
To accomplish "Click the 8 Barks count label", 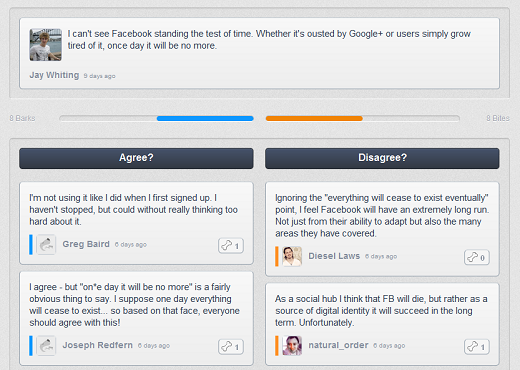I will (22, 118).
